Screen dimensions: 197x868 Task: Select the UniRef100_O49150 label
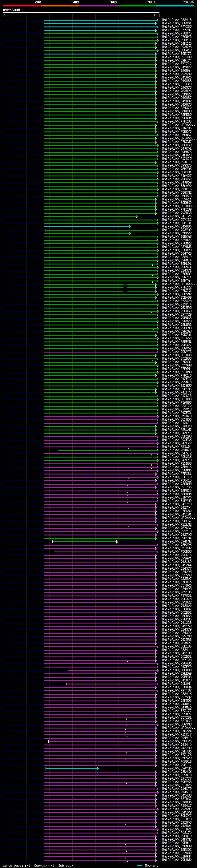[x=176, y=626]
